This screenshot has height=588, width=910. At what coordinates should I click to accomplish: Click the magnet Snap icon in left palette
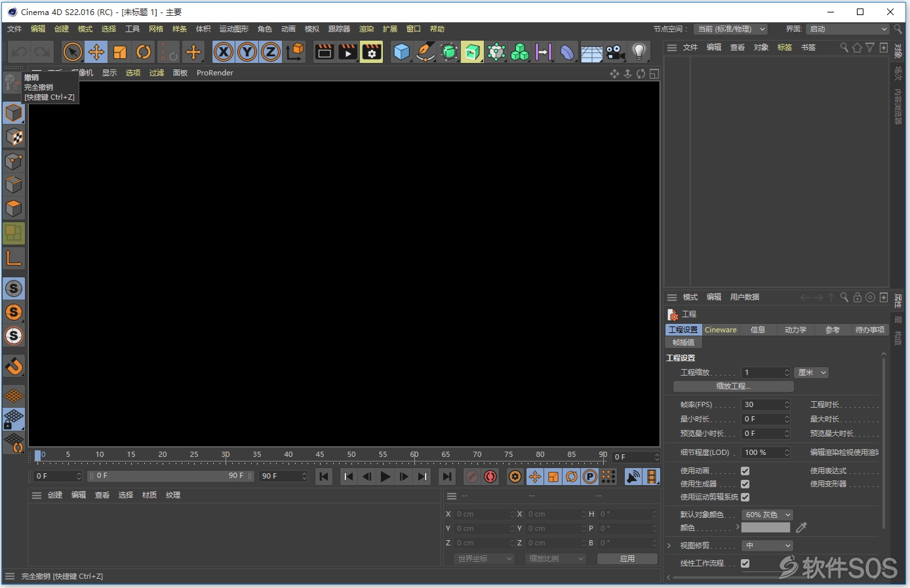point(14,366)
